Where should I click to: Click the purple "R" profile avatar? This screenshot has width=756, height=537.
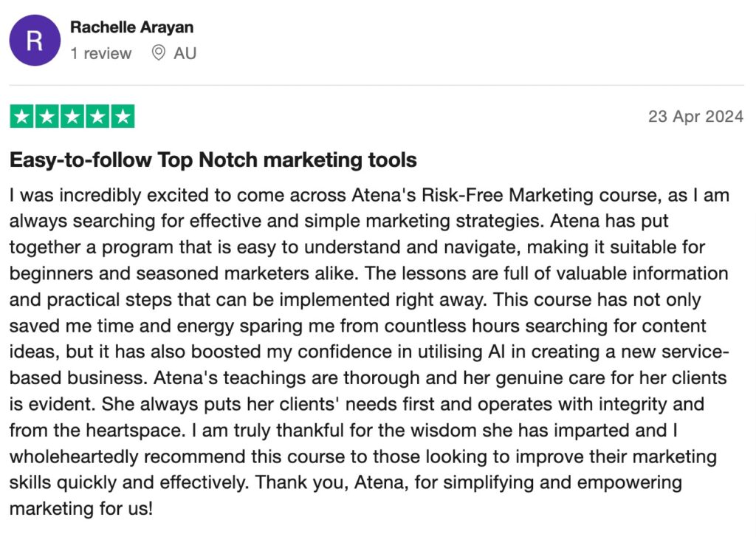[35, 41]
